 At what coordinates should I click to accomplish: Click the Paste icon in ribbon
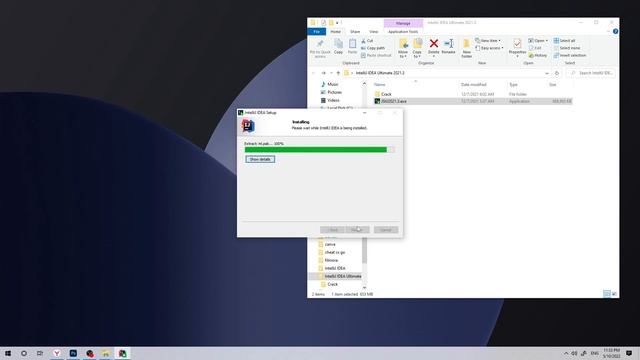point(352,46)
